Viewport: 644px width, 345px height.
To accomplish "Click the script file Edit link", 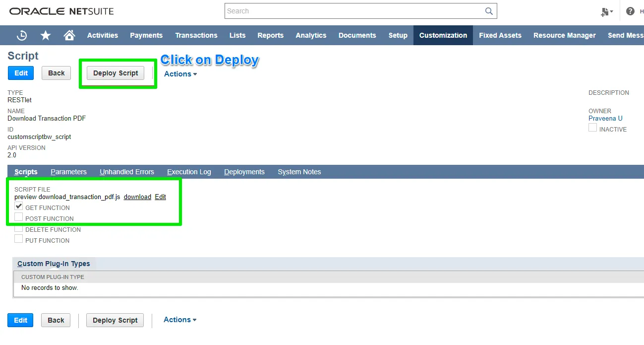I will click(x=160, y=197).
